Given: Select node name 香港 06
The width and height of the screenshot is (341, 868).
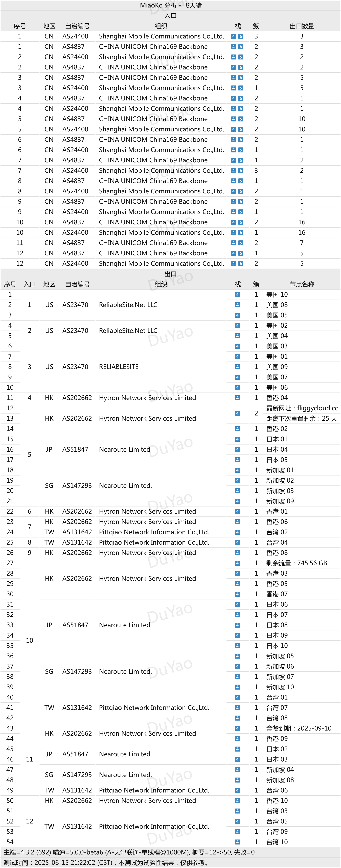Looking at the screenshot, I should 277,522.
